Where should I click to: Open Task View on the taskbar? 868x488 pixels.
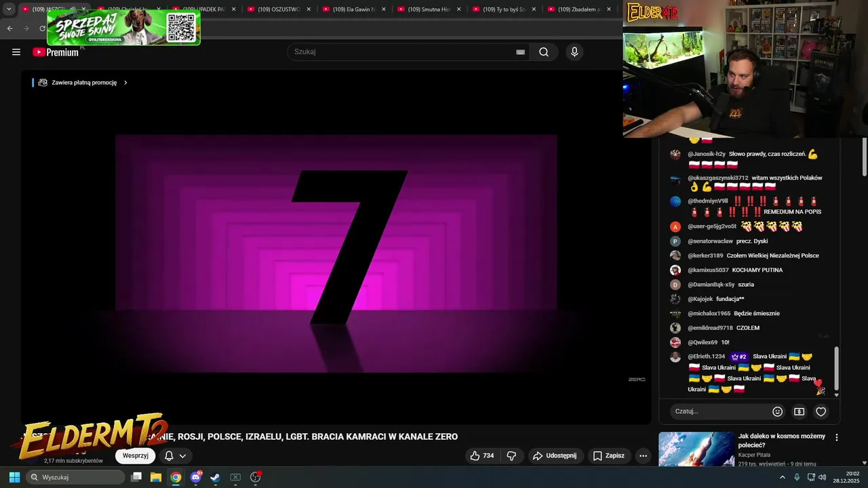point(136,477)
